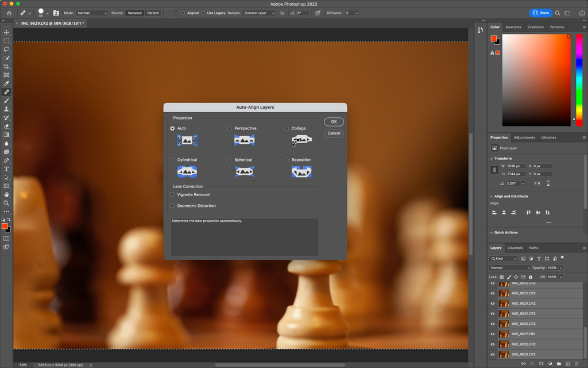Hide the IMG_9625.CR2 layer
The height and width of the screenshot is (368, 588).
coord(492,313)
